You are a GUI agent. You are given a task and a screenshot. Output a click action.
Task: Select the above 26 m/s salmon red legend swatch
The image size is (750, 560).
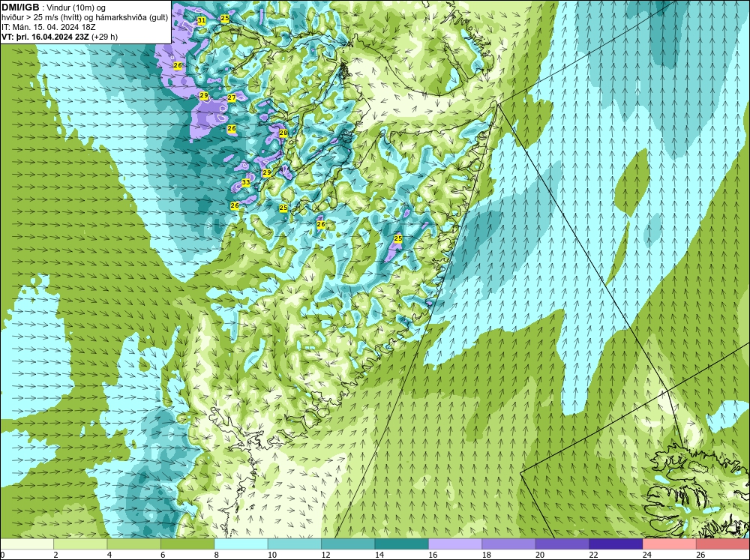(x=723, y=544)
